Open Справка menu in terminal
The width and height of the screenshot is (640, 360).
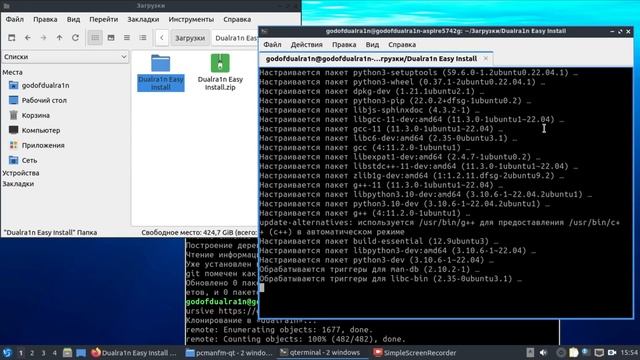(402, 44)
